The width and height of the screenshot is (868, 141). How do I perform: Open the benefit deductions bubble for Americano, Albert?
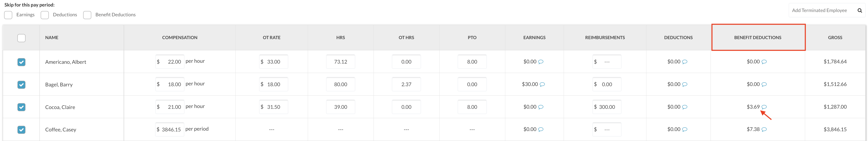764,62
